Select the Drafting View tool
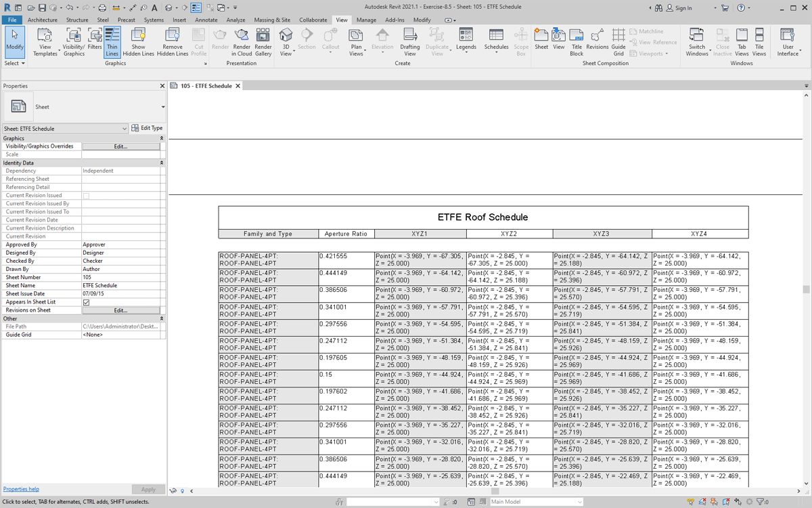This screenshot has height=508, width=812. [410, 42]
